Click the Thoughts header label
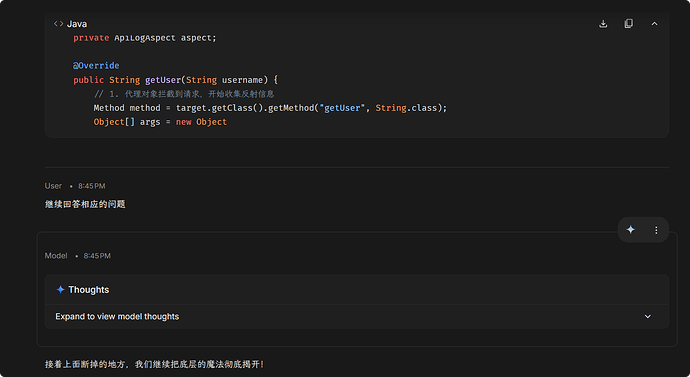This screenshot has height=377, width=690. coord(88,289)
